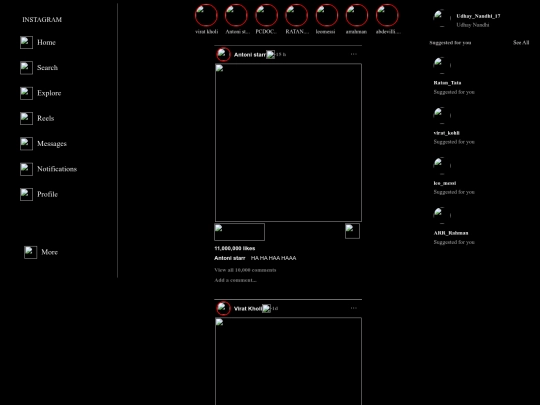This screenshot has height=405, width=540.
Task: Click leo_messi suggested username
Action: tap(445, 183)
